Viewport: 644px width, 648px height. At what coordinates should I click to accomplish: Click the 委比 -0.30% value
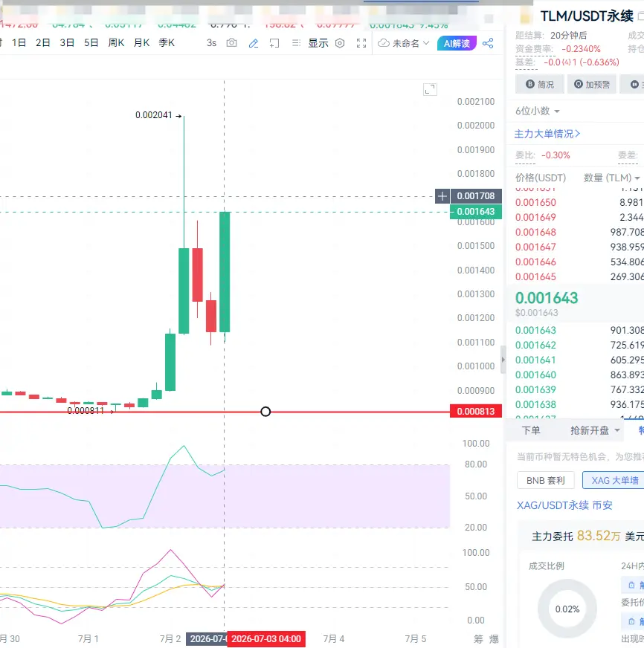click(x=556, y=155)
